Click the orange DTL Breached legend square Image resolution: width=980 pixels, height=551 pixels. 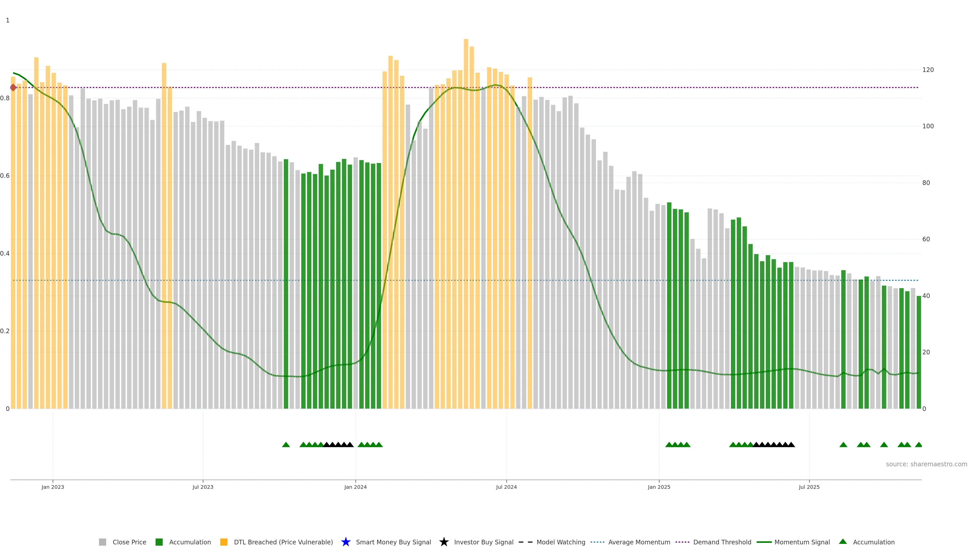tap(224, 542)
